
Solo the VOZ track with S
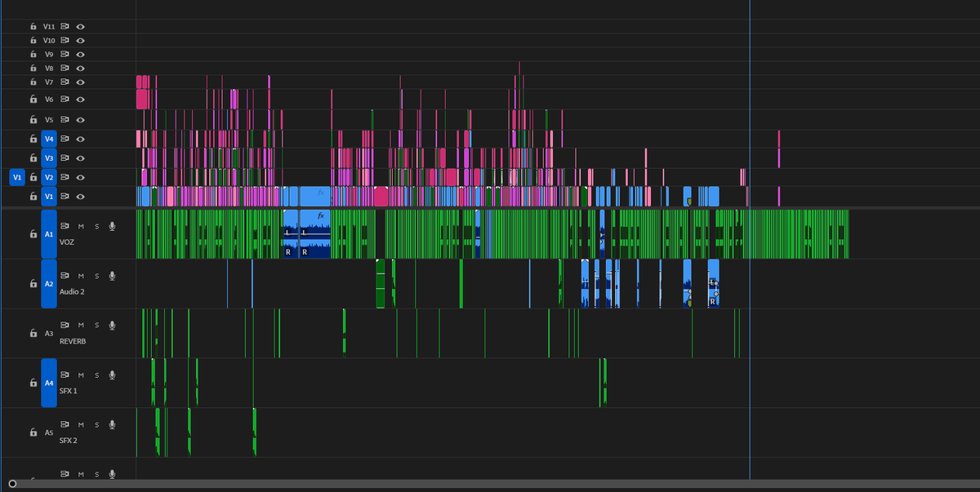click(97, 226)
